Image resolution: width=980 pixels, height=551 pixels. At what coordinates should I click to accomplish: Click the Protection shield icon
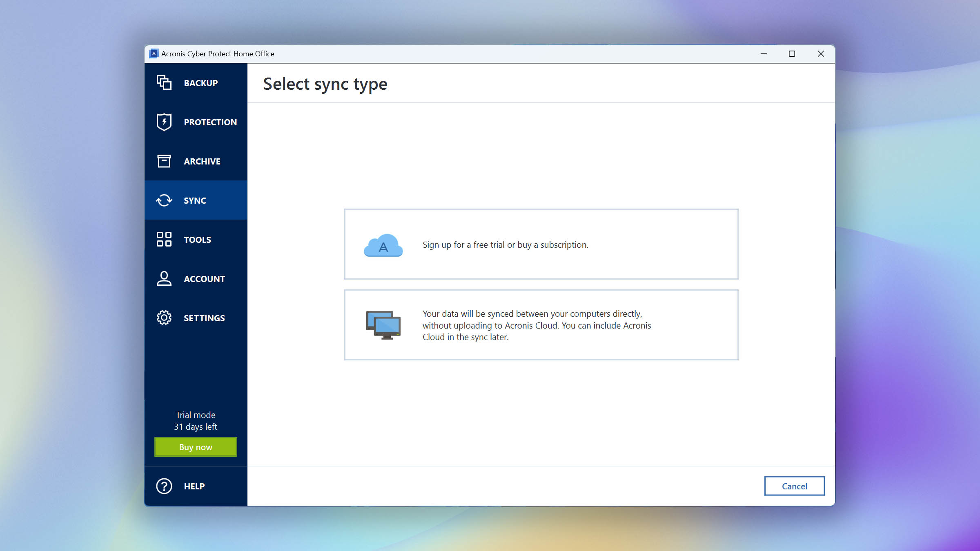pos(164,122)
